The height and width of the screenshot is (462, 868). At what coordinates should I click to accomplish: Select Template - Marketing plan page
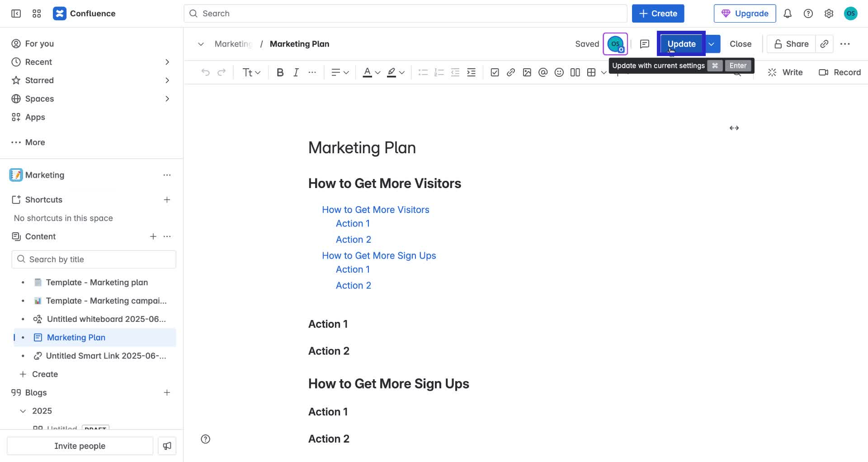coord(97,282)
